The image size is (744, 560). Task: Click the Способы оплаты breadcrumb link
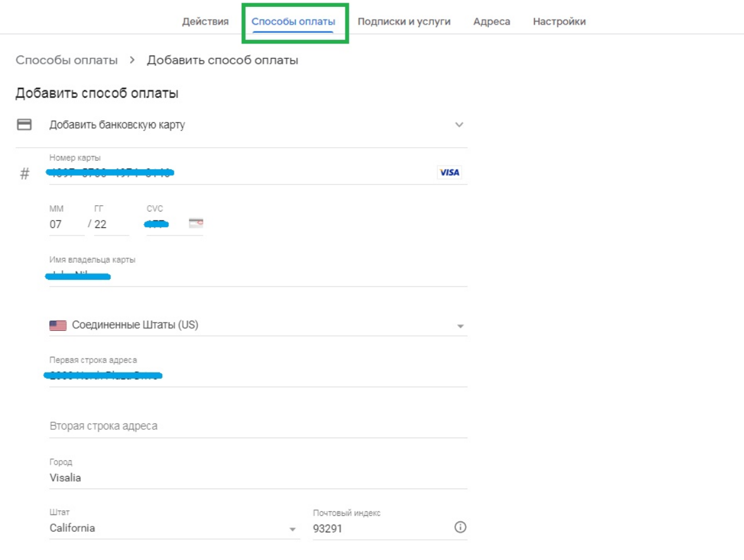pos(66,60)
